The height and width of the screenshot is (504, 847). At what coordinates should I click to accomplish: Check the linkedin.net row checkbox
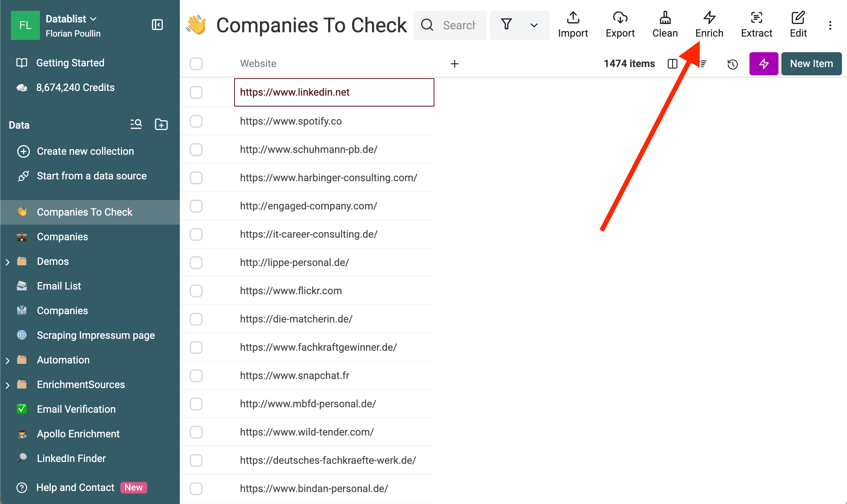196,92
